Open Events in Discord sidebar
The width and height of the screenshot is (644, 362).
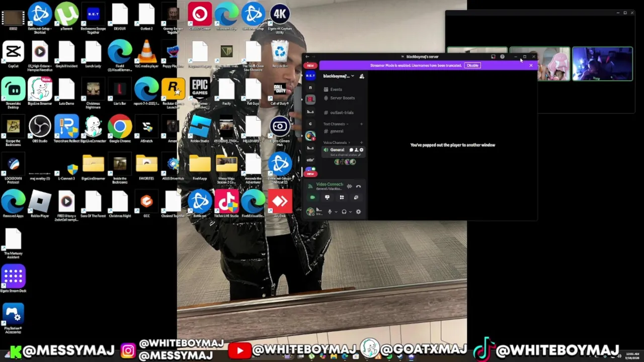click(333, 89)
